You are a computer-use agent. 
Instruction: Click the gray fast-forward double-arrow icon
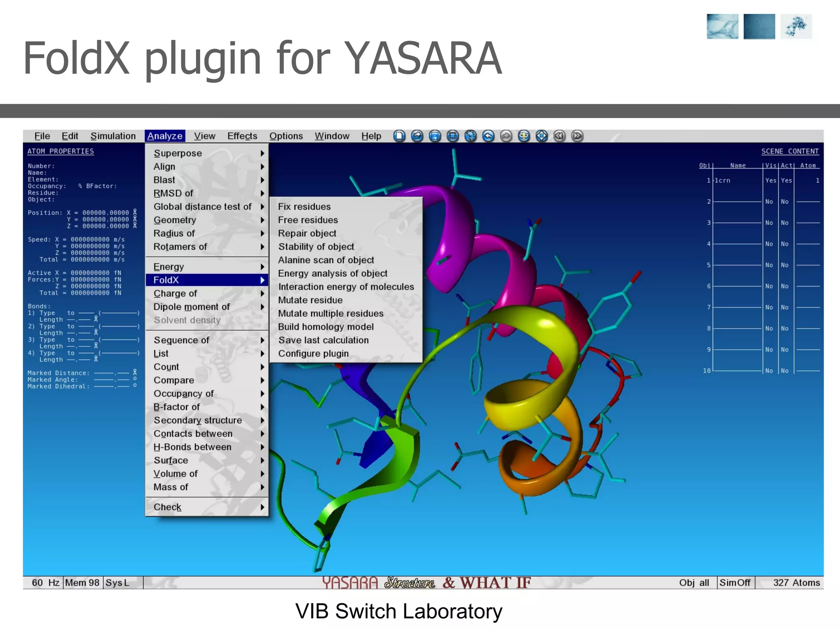point(577,136)
